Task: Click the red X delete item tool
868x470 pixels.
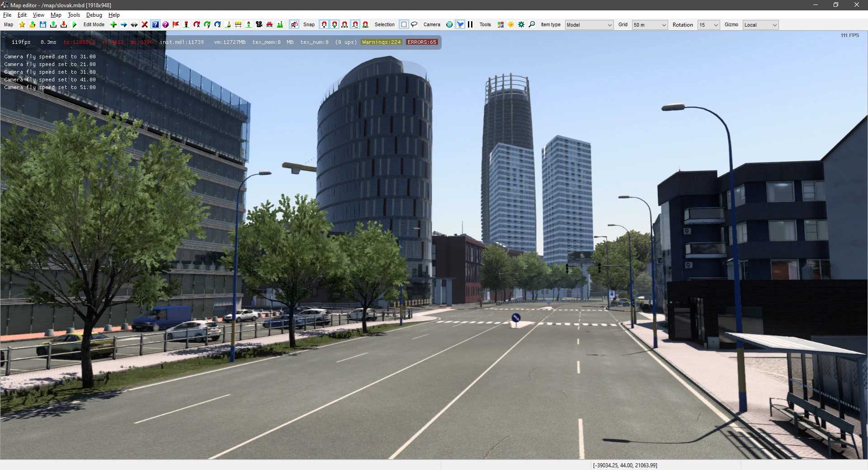Action: tap(145, 25)
